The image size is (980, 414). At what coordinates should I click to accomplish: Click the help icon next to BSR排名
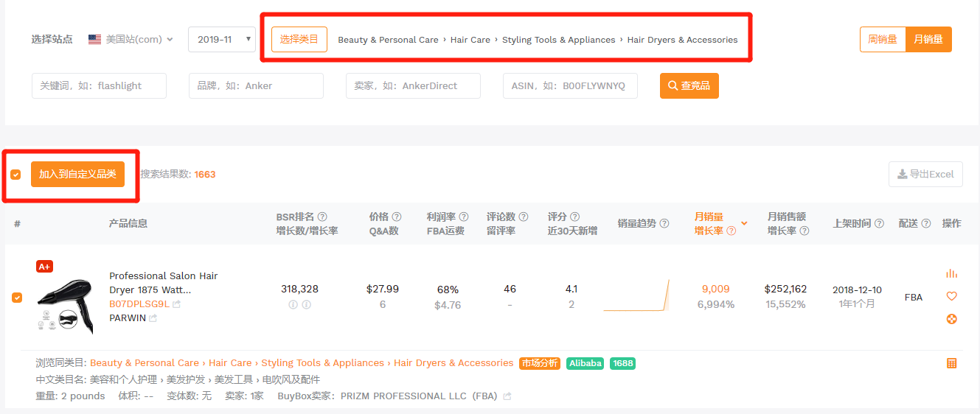pos(322,217)
